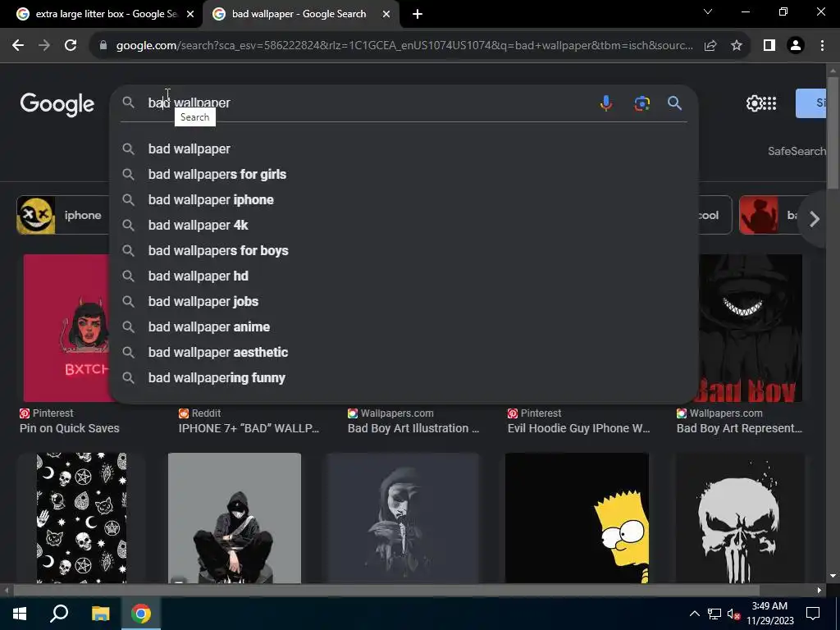Close the bad wallpaper tab
The height and width of the screenshot is (630, 840).
tap(386, 15)
